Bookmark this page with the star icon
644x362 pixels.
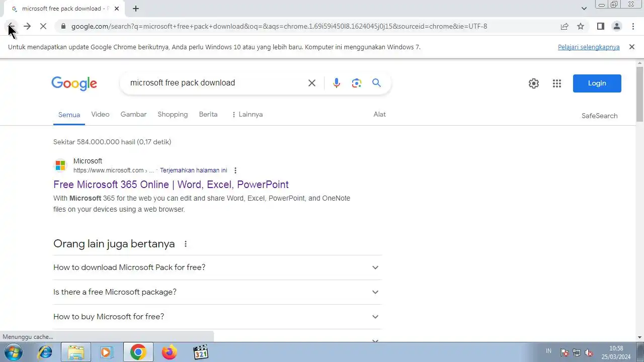point(581,26)
